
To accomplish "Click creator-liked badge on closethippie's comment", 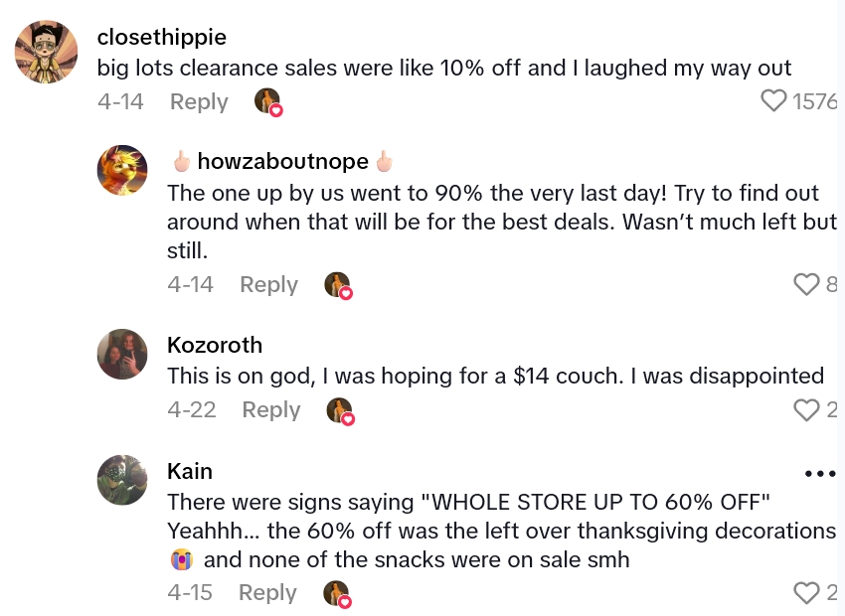I will (x=268, y=101).
